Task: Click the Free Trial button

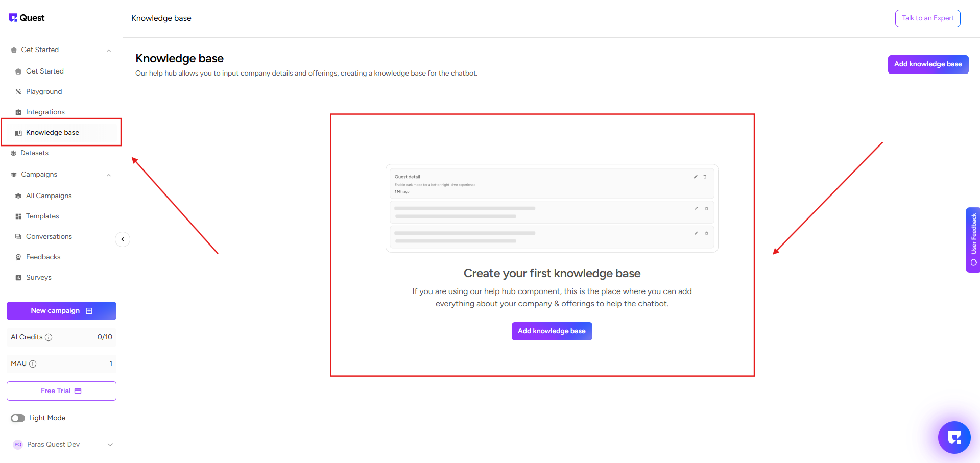Action: [x=61, y=391]
